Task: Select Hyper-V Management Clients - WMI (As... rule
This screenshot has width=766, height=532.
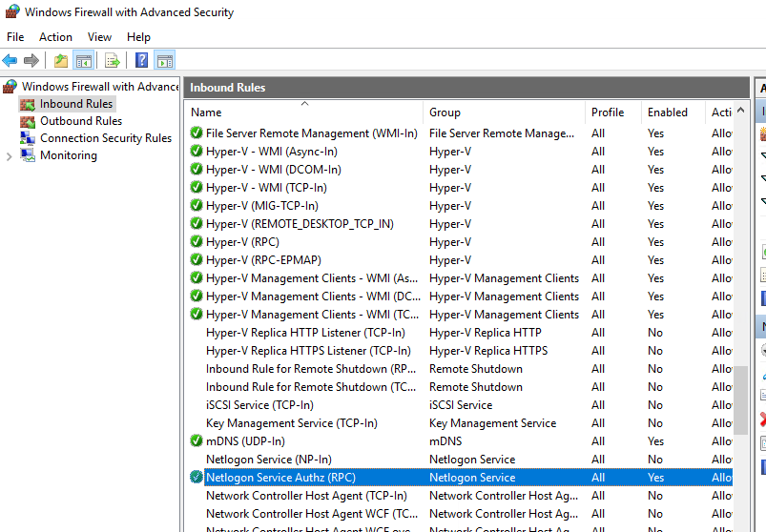Action: [312, 277]
